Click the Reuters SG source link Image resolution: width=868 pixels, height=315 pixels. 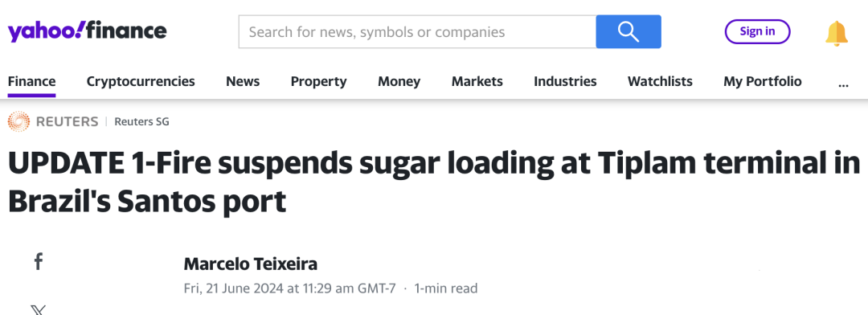coord(141,121)
